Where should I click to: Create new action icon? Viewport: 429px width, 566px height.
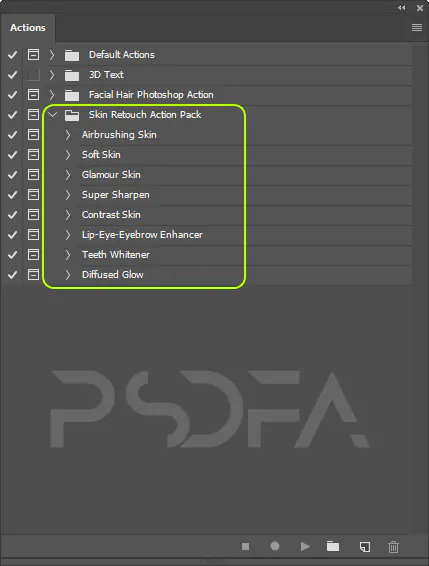click(365, 547)
